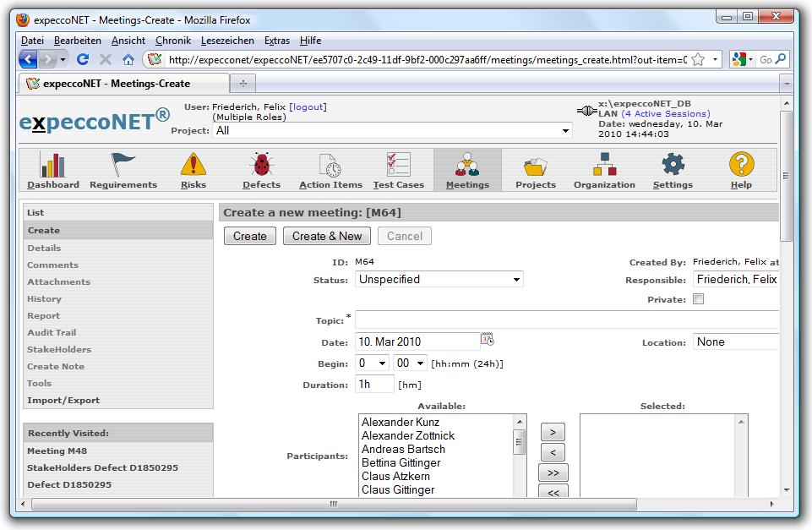
Task: Click the Requirements flag icon
Action: pos(123,165)
